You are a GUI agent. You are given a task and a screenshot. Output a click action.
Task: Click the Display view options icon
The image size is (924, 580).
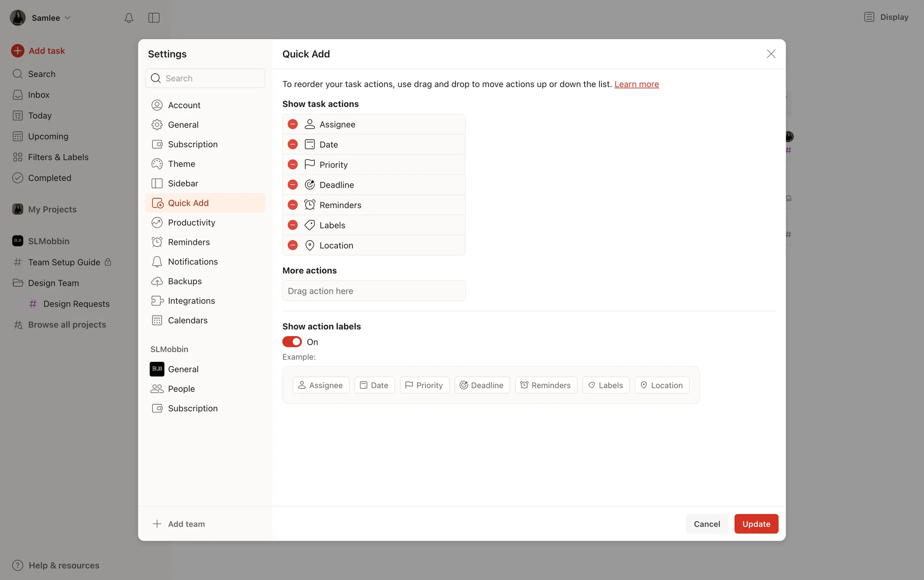point(869,17)
